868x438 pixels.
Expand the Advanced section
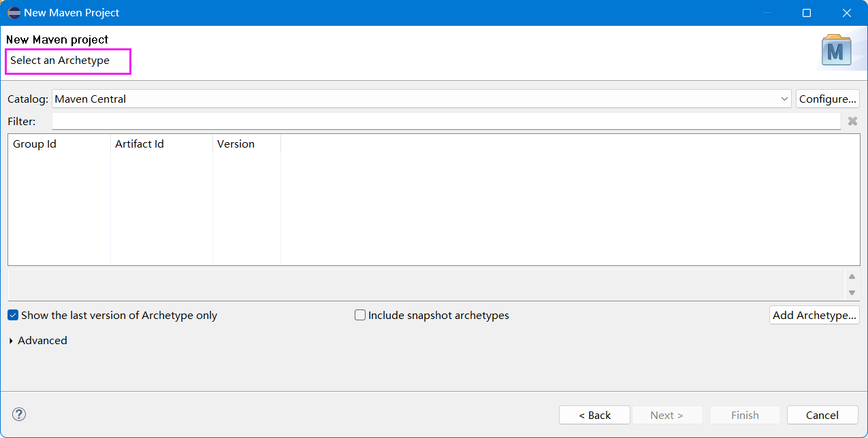point(37,341)
